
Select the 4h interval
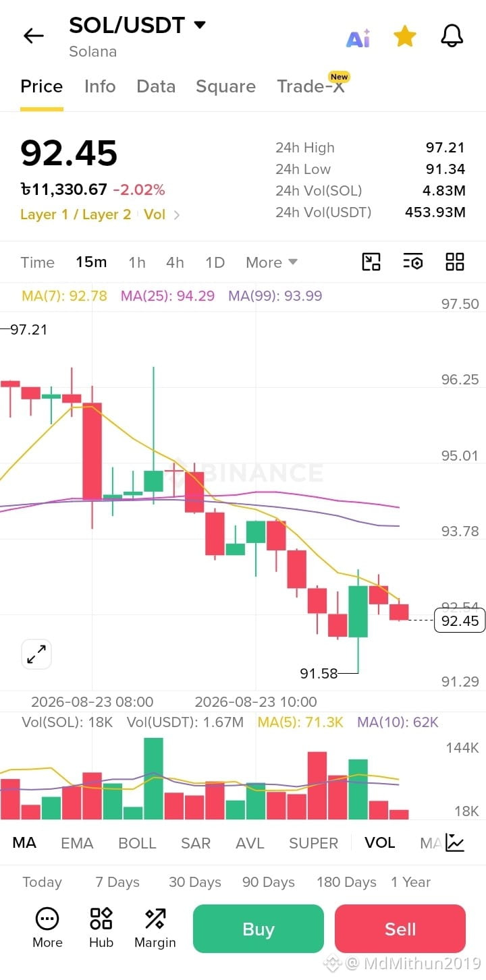tap(175, 262)
